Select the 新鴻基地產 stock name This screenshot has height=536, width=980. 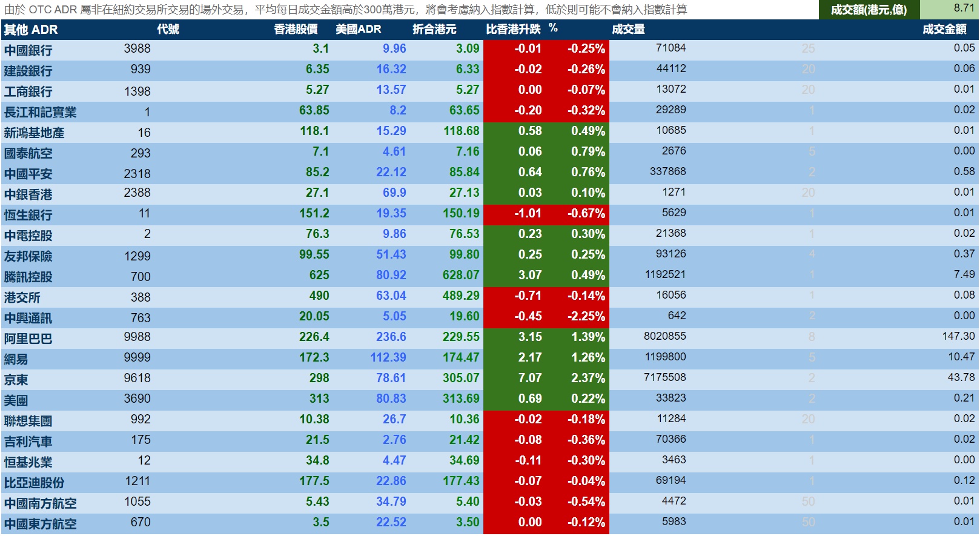pos(34,133)
